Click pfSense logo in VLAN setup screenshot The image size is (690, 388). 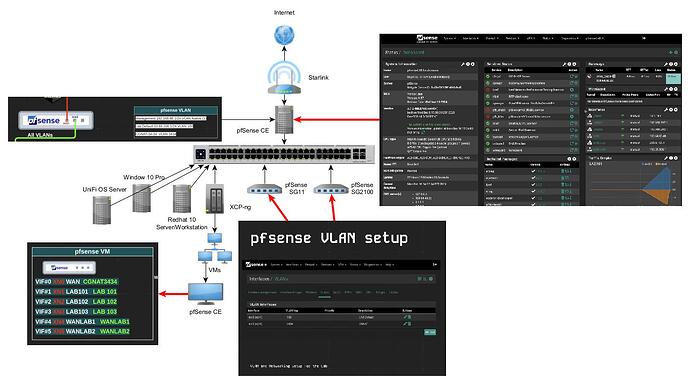click(256, 264)
